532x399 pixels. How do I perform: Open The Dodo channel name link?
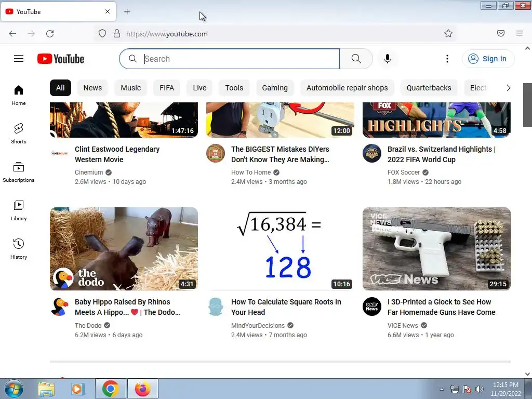click(88, 325)
